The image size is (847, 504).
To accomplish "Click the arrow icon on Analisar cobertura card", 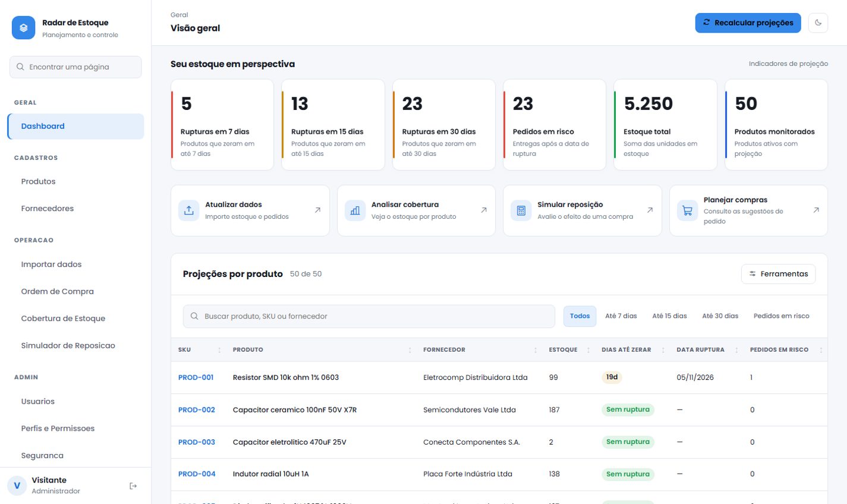I will point(484,210).
